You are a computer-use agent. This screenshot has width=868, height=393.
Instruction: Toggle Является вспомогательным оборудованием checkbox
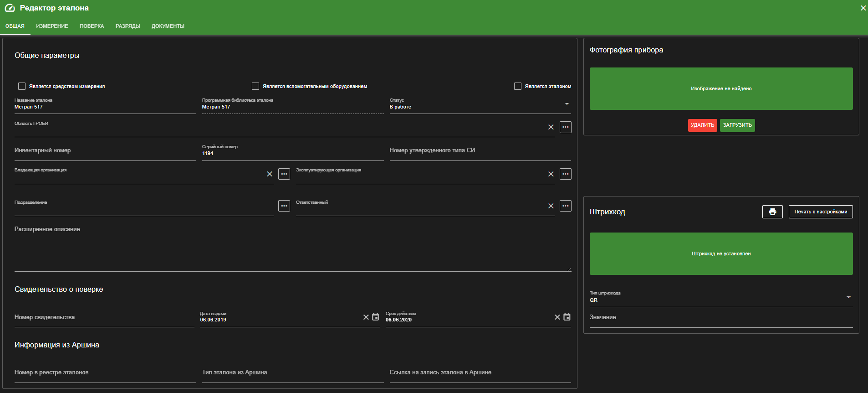tap(255, 86)
